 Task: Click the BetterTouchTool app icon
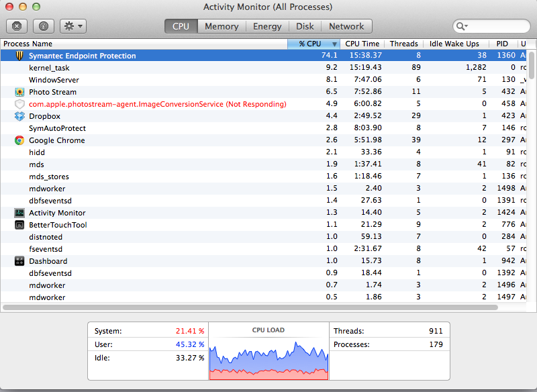click(x=19, y=225)
